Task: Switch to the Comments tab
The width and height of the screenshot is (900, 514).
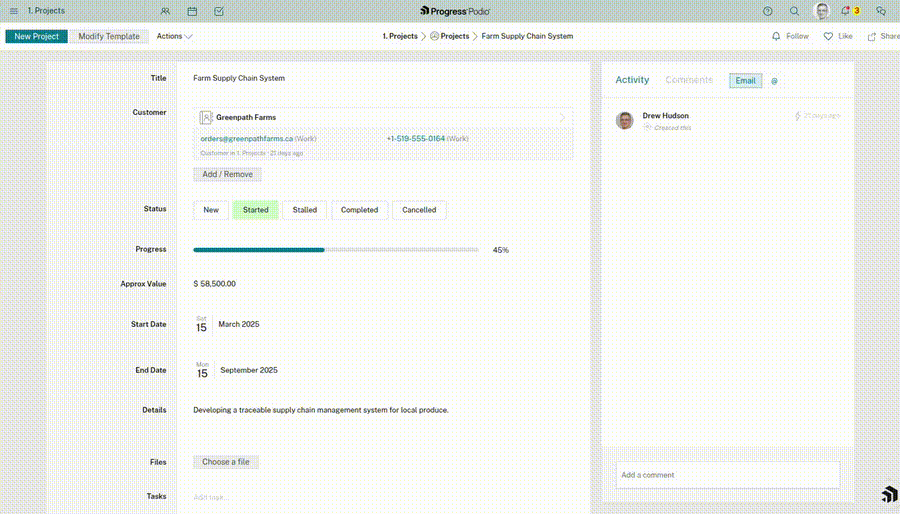Action: 689,80
